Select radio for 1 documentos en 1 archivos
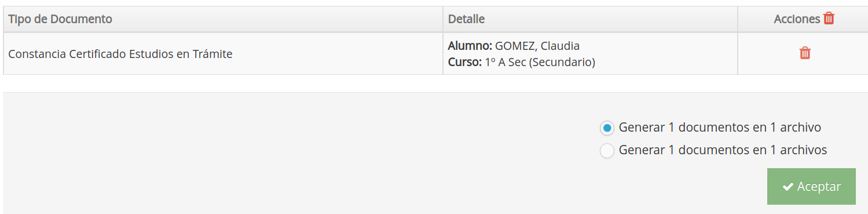This screenshot has height=214, width=868. click(x=607, y=151)
